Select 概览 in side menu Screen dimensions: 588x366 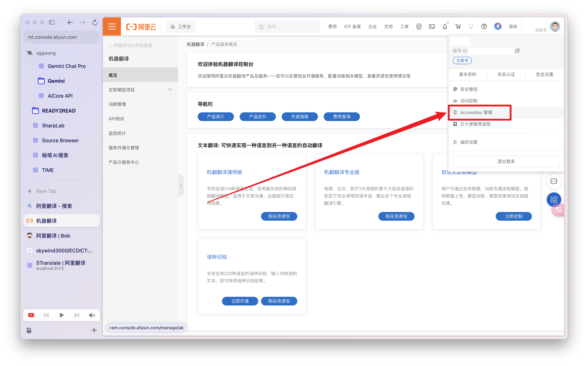coord(140,75)
